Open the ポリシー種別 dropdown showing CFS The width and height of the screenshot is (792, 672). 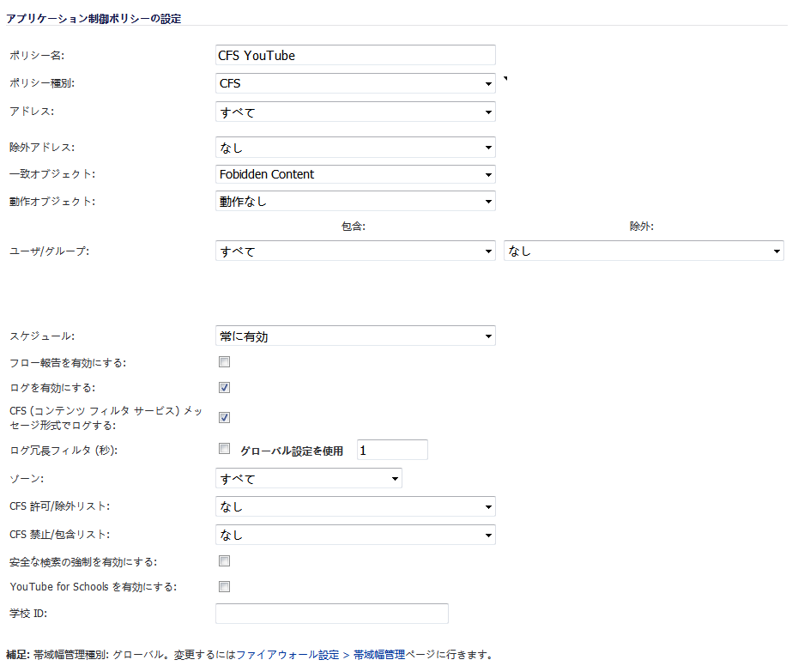pyautogui.click(x=355, y=83)
